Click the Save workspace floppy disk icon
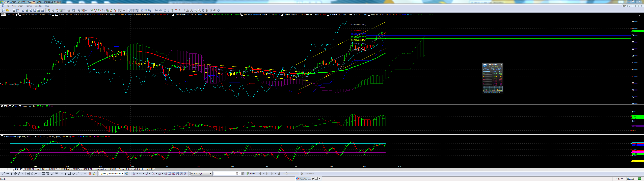 click(x=14, y=11)
